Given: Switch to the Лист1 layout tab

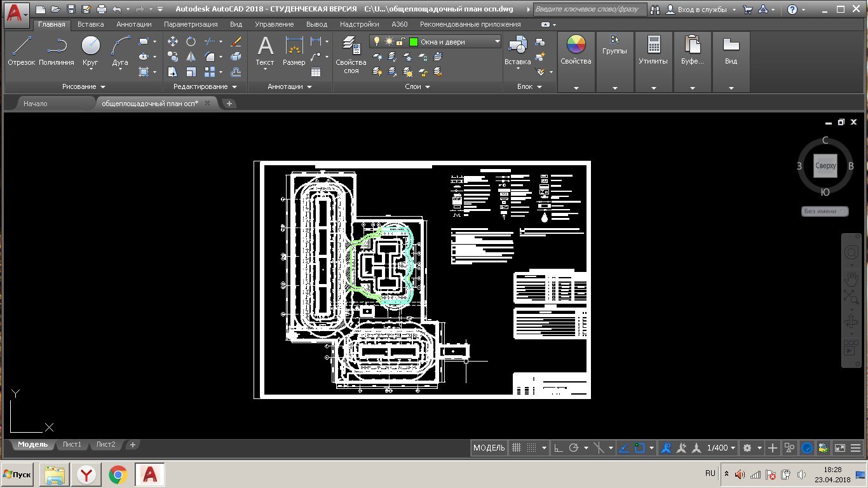Looking at the screenshot, I should click(x=72, y=445).
